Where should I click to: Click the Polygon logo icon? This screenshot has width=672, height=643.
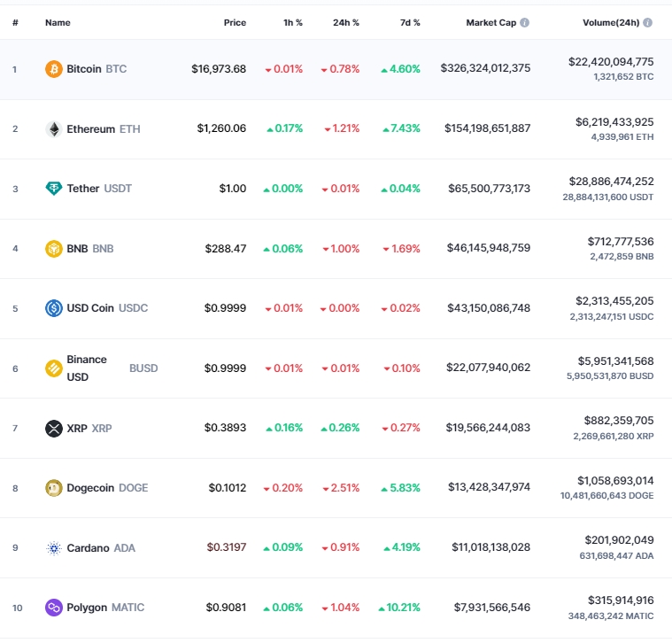pyautogui.click(x=54, y=608)
